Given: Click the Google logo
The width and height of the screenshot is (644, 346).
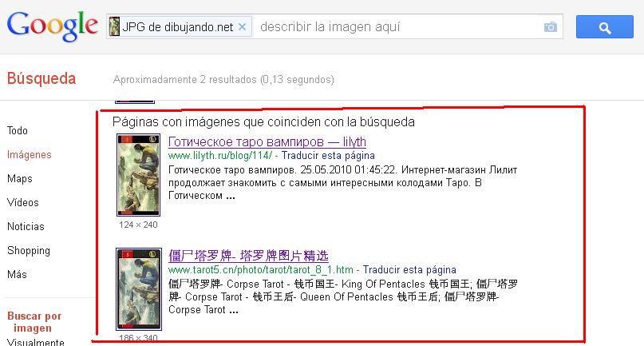Looking at the screenshot, I should (53, 26).
